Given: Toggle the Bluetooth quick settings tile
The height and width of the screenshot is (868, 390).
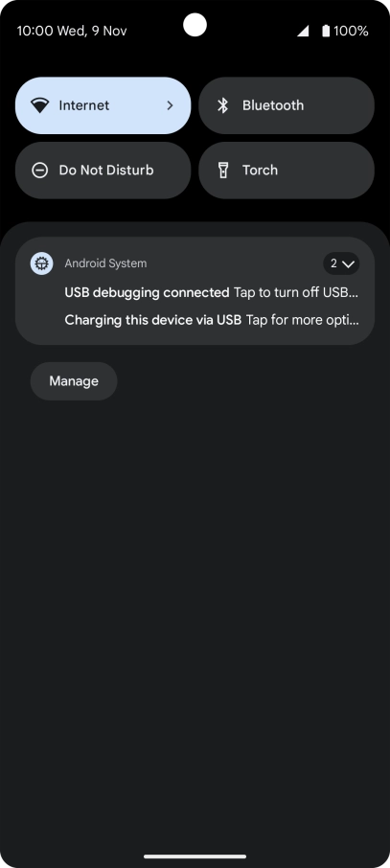Looking at the screenshot, I should pyautogui.click(x=287, y=105).
